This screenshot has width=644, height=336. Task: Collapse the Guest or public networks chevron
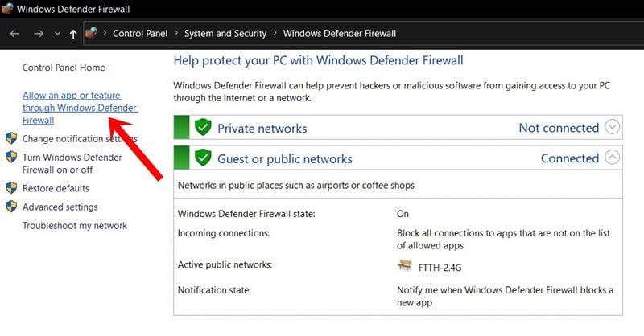[613, 158]
